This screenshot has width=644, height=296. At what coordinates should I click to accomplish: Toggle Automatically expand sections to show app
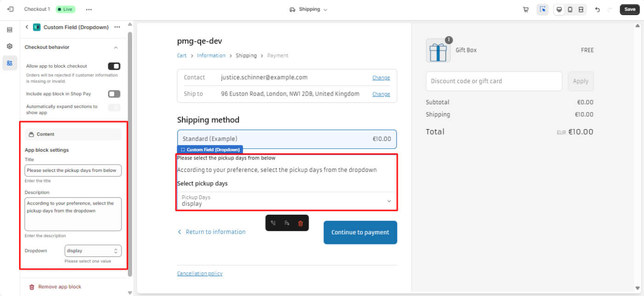[114, 108]
